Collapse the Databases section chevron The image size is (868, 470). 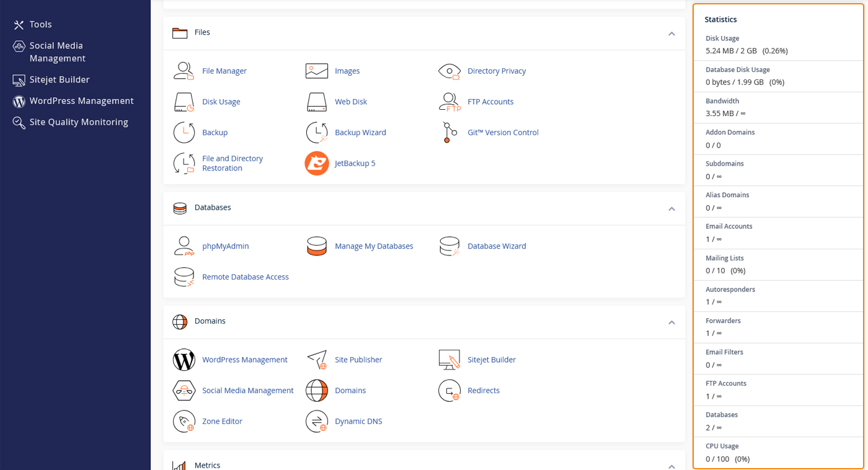(x=671, y=209)
